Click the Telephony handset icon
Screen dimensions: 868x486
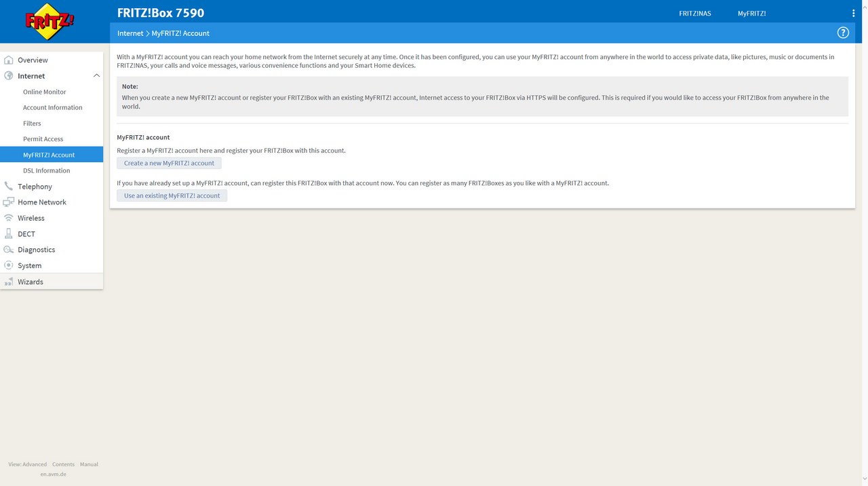pos(9,186)
